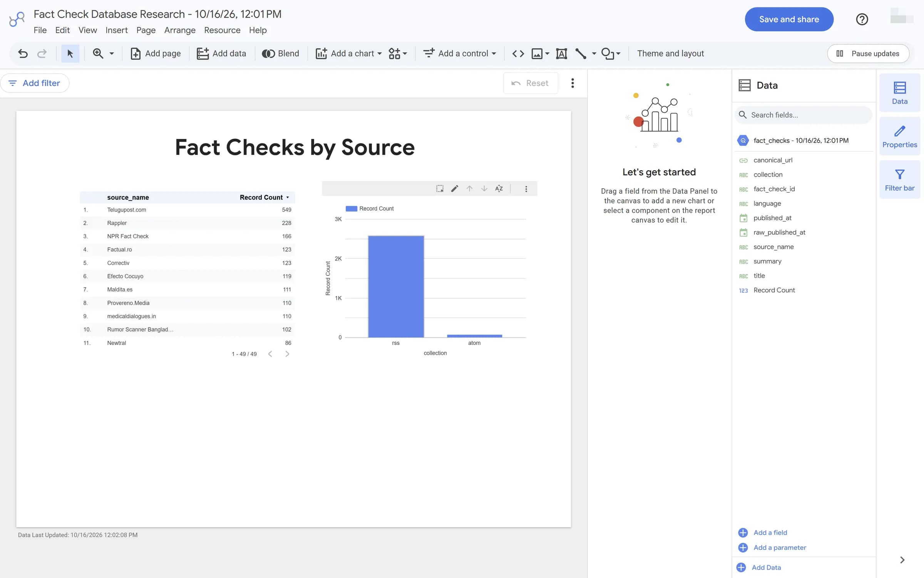
Task: Click the community visualizations and components icon
Action: [x=394, y=54]
